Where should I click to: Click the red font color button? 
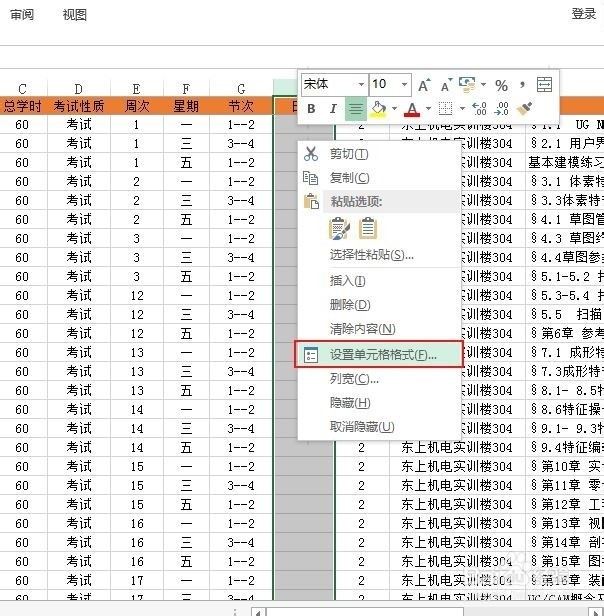click(x=412, y=109)
